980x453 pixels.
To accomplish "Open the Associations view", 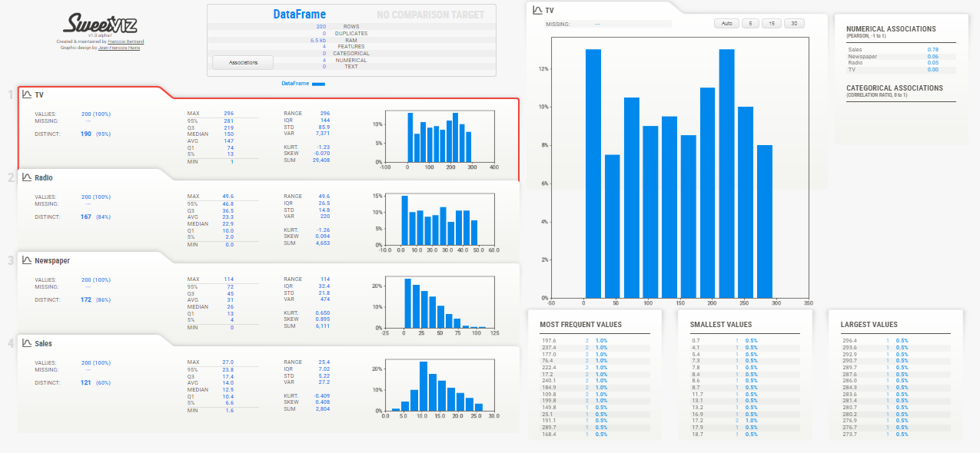I will [x=242, y=62].
